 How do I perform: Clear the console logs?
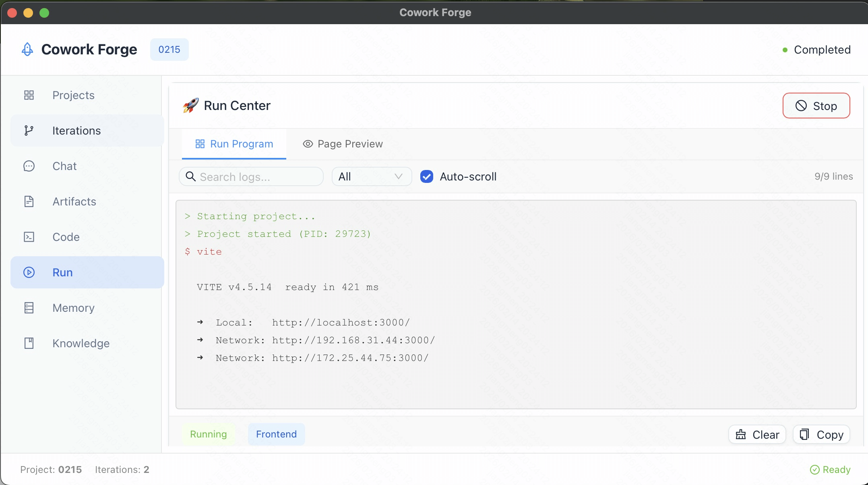[x=756, y=434]
